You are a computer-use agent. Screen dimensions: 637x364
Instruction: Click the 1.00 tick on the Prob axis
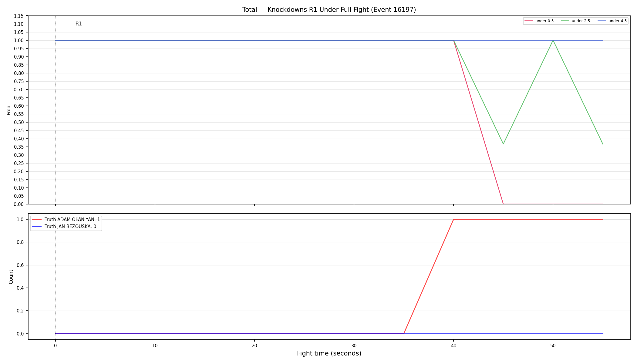pos(19,40)
